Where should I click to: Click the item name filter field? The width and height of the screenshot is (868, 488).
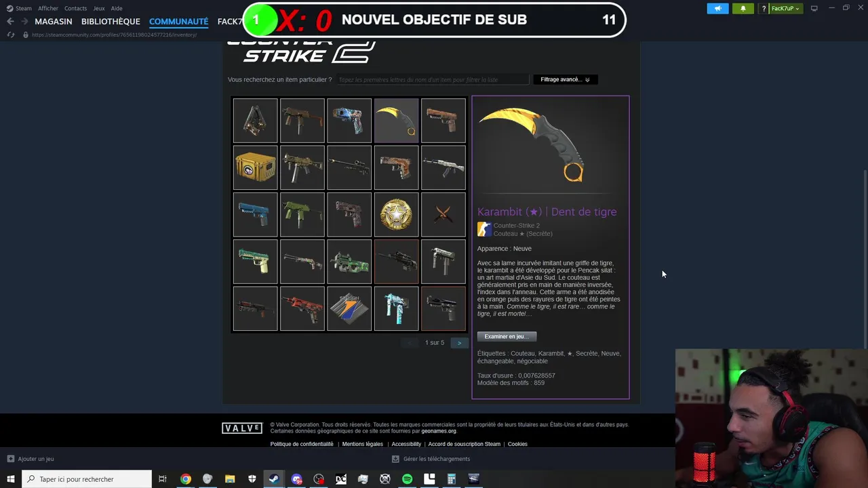click(433, 79)
